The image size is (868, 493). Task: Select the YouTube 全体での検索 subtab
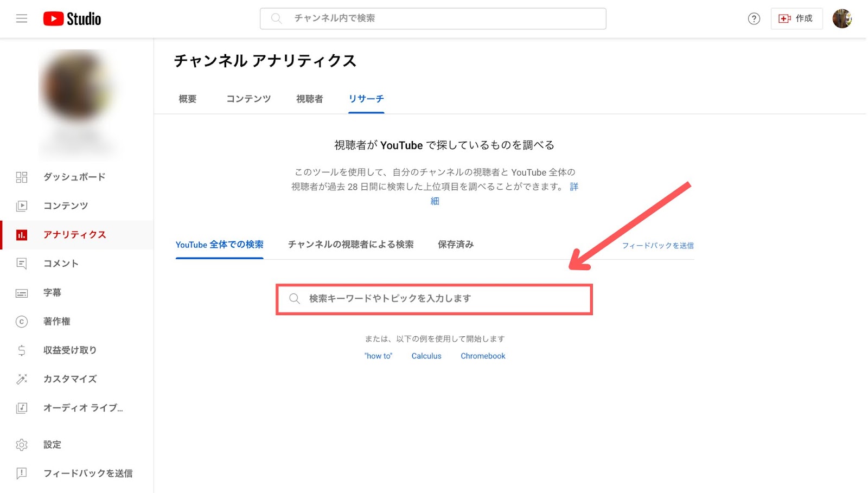pyautogui.click(x=220, y=245)
